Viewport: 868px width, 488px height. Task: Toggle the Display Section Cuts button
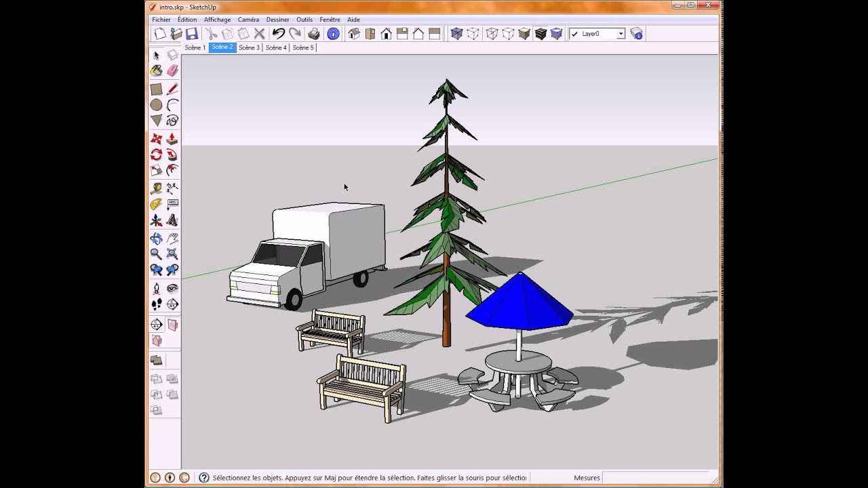[x=156, y=340]
